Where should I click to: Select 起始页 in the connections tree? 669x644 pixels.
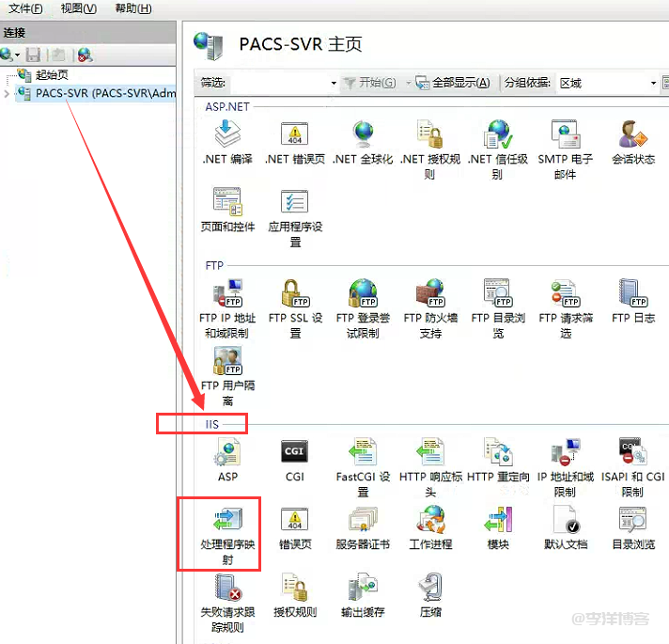click(51, 75)
